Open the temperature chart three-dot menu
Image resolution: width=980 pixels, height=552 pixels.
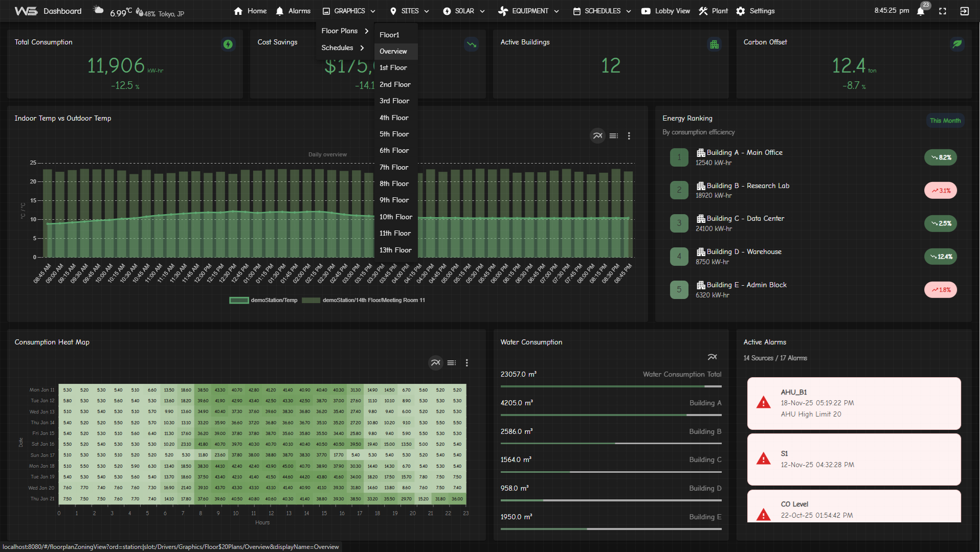click(x=629, y=136)
